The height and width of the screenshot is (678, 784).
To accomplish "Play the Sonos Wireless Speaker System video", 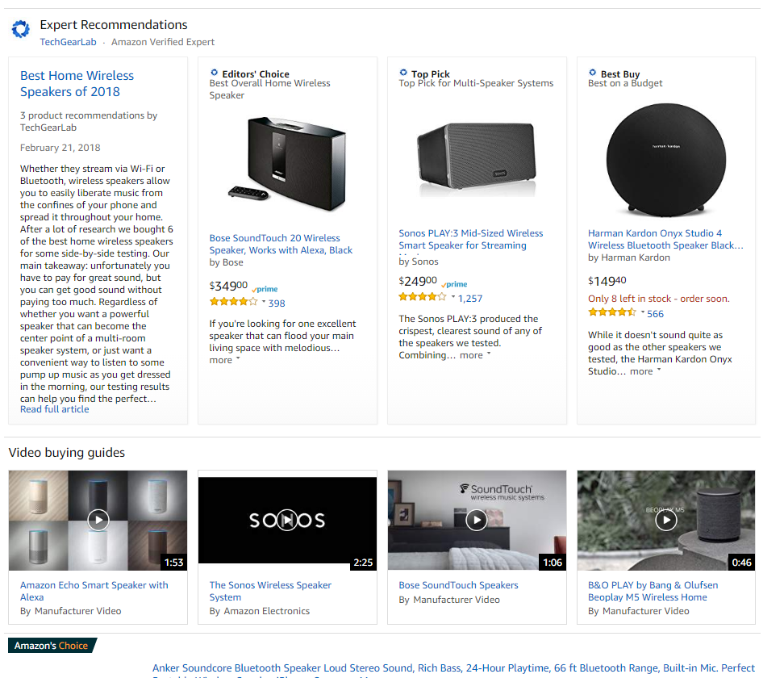I will (287, 520).
